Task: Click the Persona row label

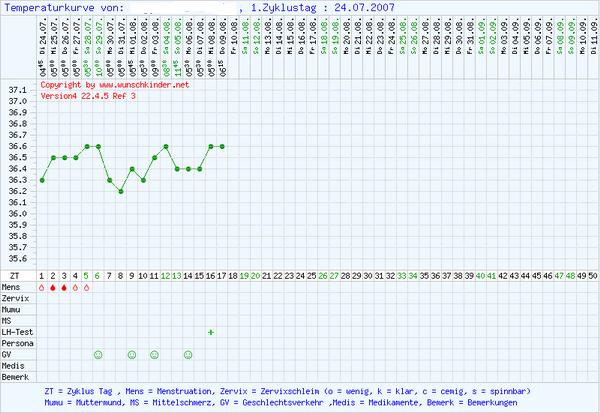Action: coord(17,343)
